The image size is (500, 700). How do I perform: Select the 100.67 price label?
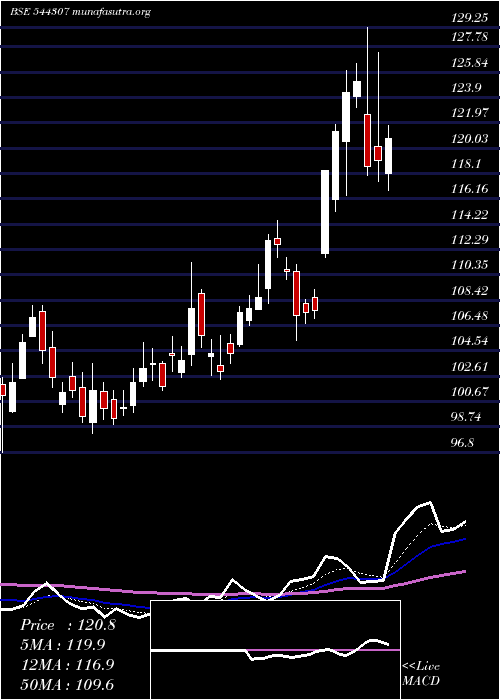click(470, 392)
